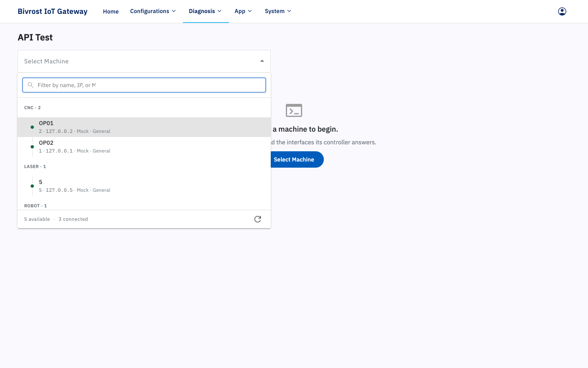The height and width of the screenshot is (368, 588).
Task: Expand the System menu
Action: (x=278, y=11)
